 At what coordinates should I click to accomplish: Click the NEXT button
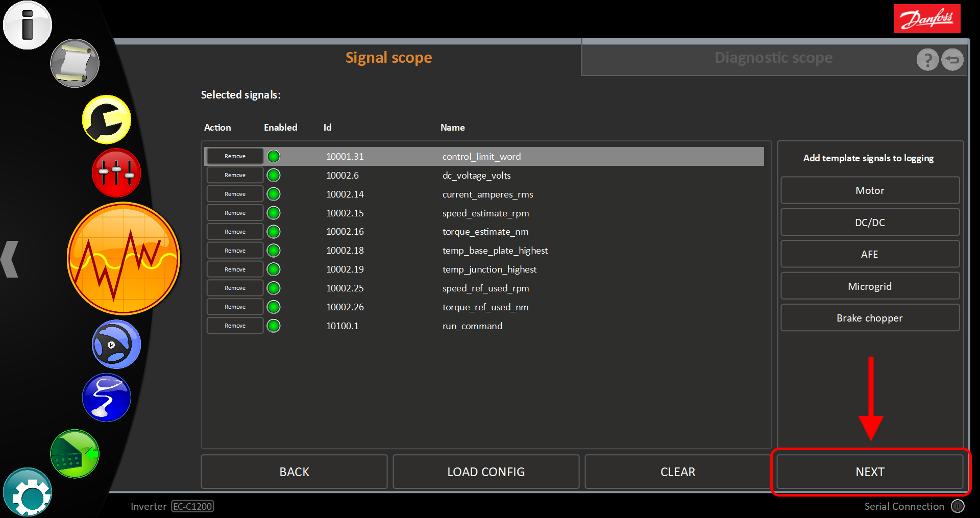pyautogui.click(x=870, y=472)
